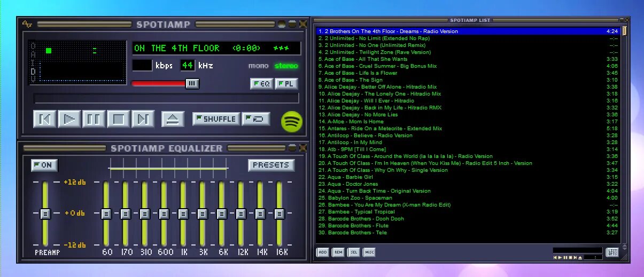The width and height of the screenshot is (644, 277).
Task: Click the 14K equalizer band slider
Action: click(x=260, y=213)
